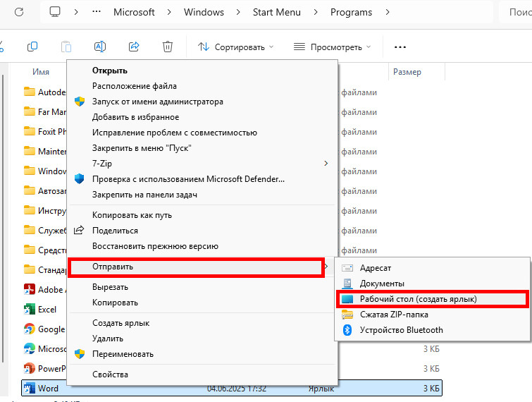Select Устройство Bluetooth in submenu

(x=401, y=330)
